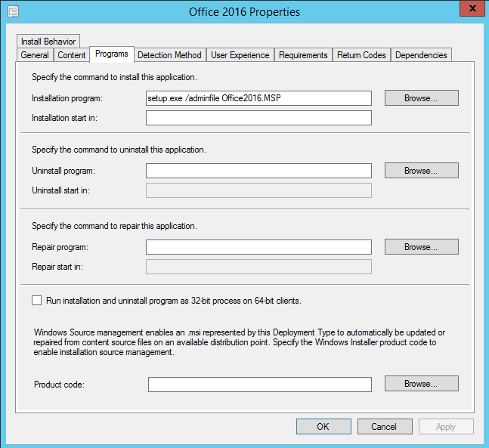489x448 pixels.
Task: Switch to the General tab
Action: (x=35, y=55)
